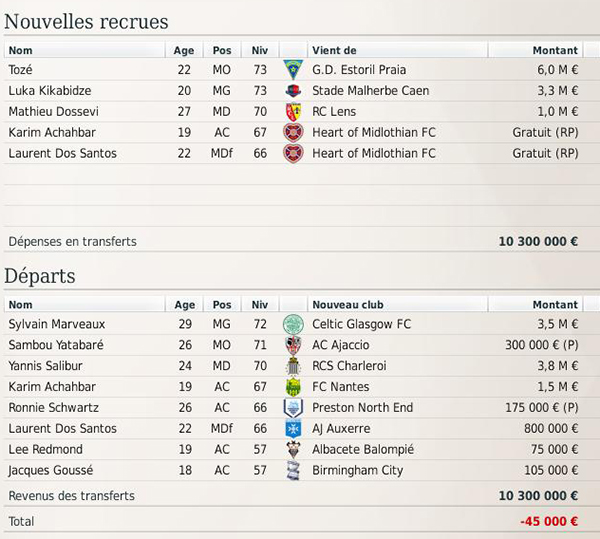This screenshot has width=600, height=539.
Task: Click the RC Lens club crest
Action: pyautogui.click(x=293, y=112)
